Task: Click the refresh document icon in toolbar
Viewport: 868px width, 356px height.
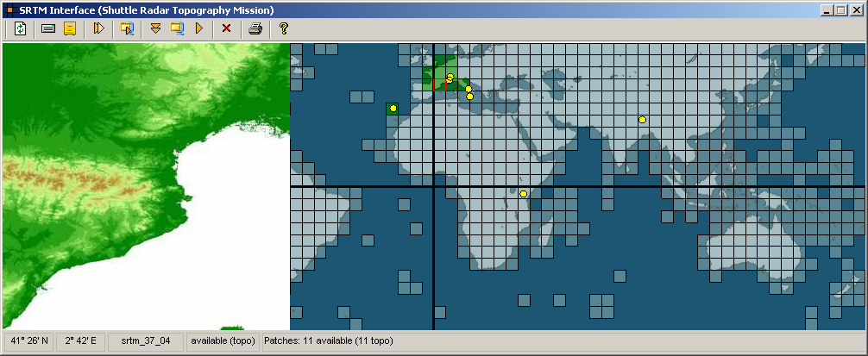Action: tap(21, 28)
